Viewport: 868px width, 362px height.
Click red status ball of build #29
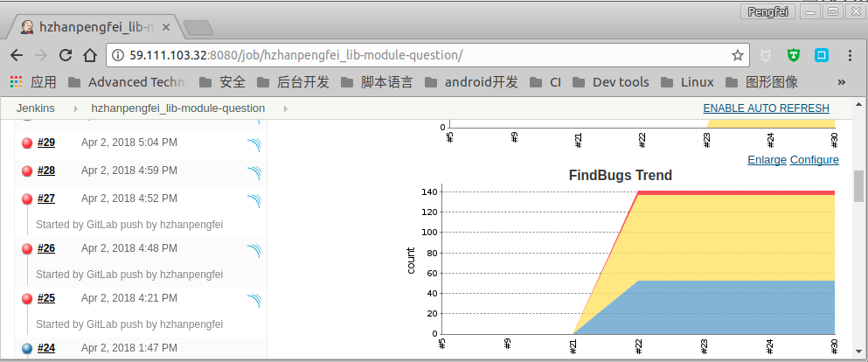click(27, 143)
